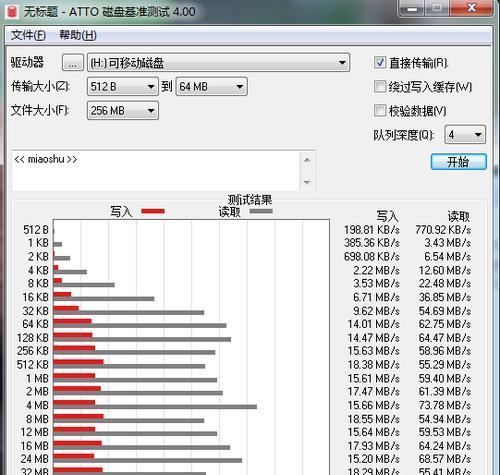The image size is (500, 475).
Task: Click the gray read bar for 4 MB
Action: coord(155,407)
